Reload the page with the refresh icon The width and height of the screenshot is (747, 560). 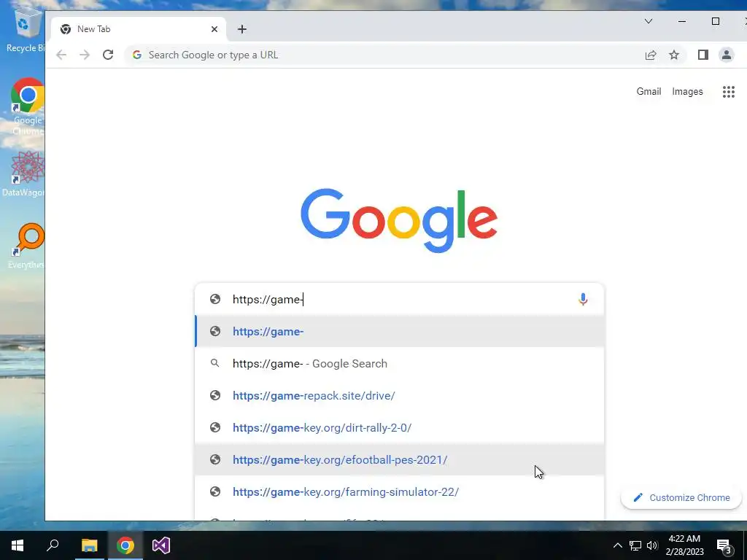[x=108, y=55]
